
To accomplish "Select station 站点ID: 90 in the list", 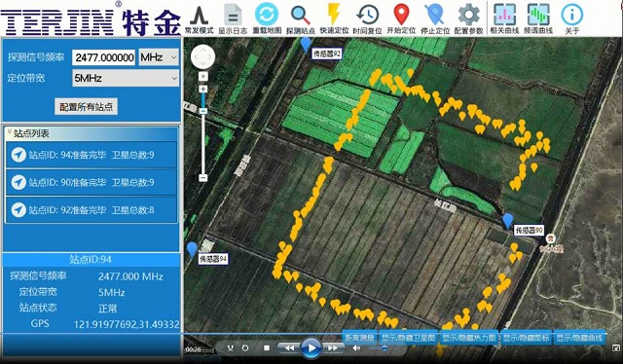I will [92, 182].
